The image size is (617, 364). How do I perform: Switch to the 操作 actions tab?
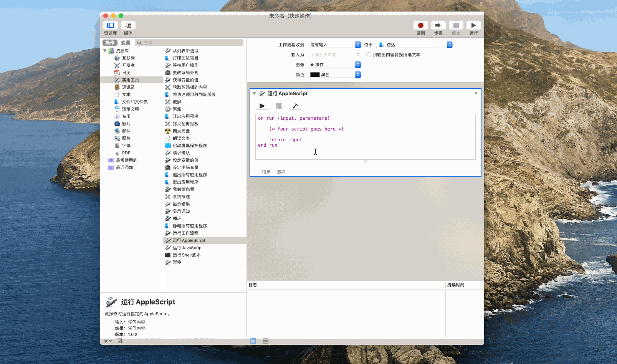110,43
